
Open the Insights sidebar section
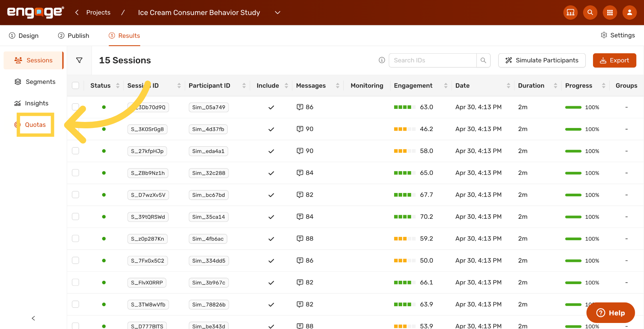coord(31,103)
